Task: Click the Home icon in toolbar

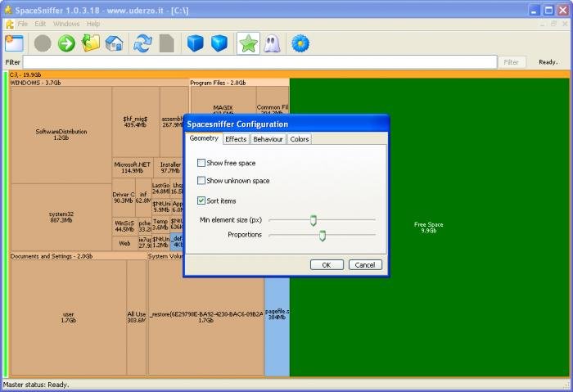Action: click(115, 43)
